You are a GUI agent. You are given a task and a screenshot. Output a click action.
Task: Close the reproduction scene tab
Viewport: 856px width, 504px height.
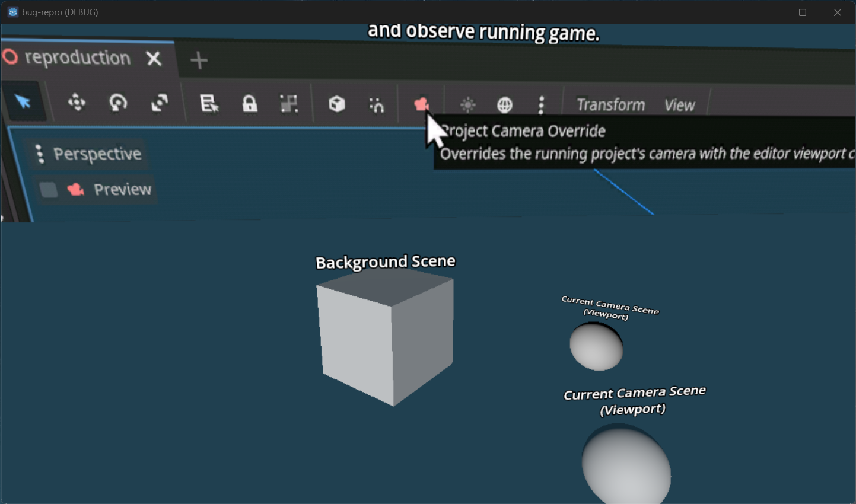point(153,58)
